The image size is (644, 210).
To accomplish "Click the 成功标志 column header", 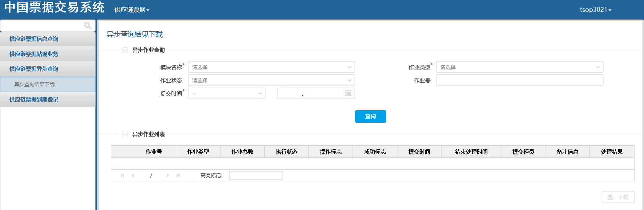I will point(375,152).
